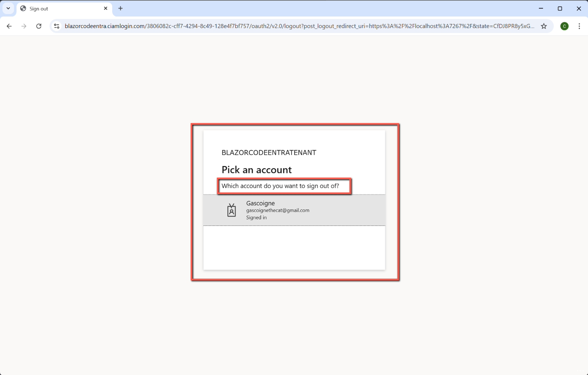Bookmark this page with the star icon
Image resolution: width=588 pixels, height=375 pixels.
544,26
